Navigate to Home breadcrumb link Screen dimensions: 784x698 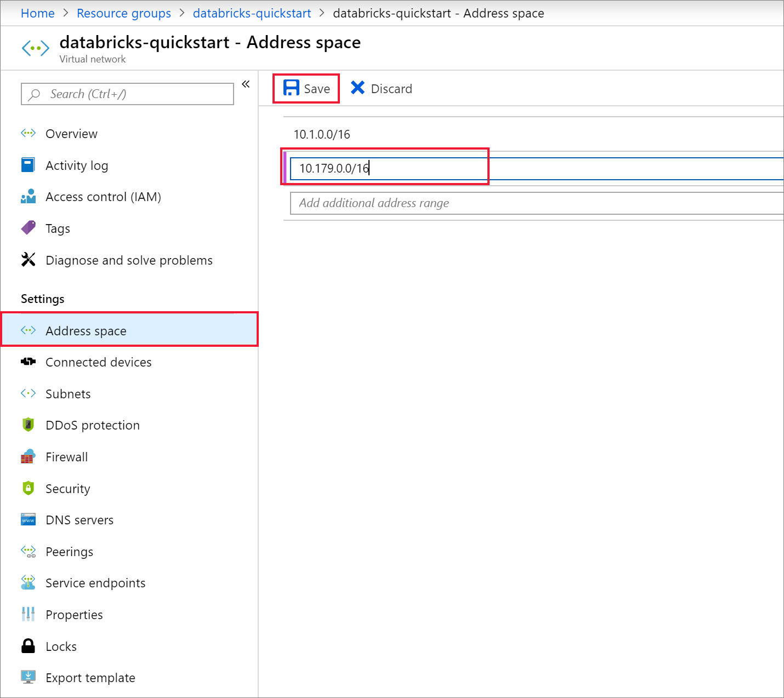(x=37, y=13)
